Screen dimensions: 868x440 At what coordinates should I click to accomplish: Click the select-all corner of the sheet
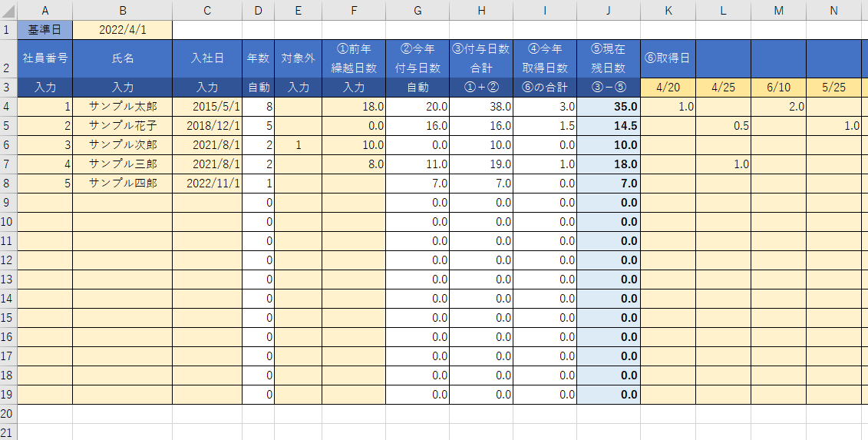(8, 10)
